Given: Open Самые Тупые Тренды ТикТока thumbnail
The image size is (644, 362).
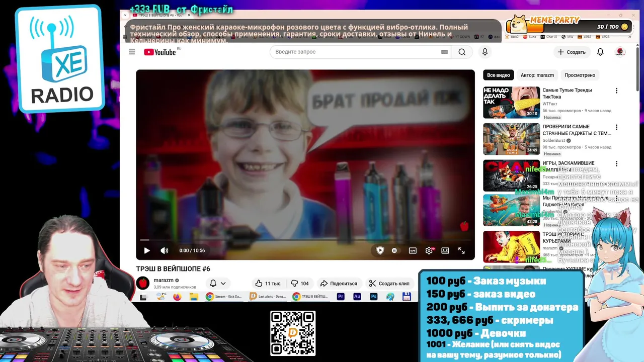Looking at the screenshot, I should (x=511, y=102).
